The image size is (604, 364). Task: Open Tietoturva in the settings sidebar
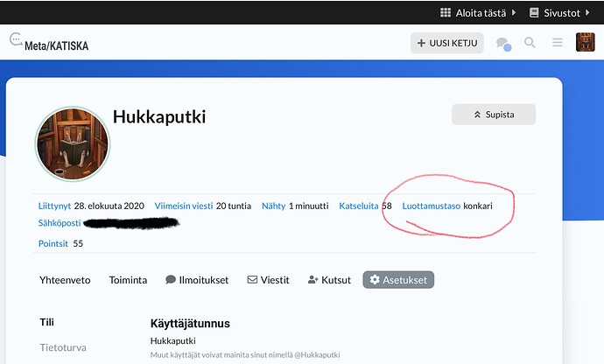[x=63, y=347]
